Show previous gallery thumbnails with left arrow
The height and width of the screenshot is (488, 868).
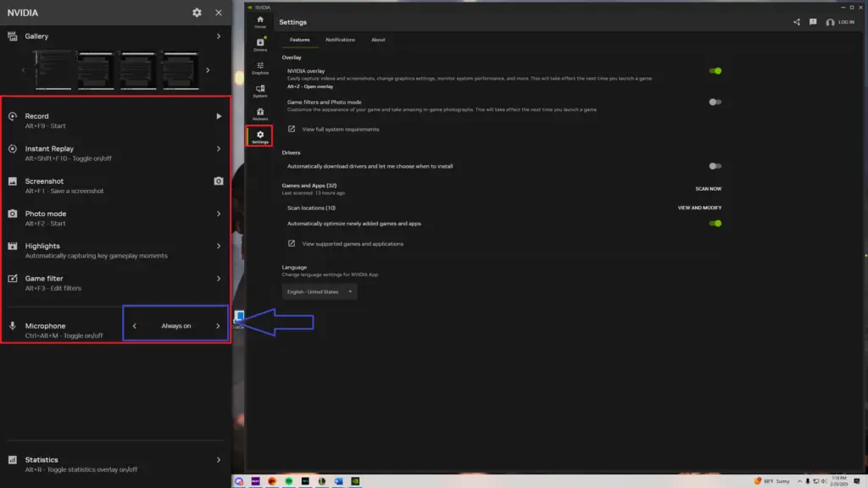click(x=23, y=70)
